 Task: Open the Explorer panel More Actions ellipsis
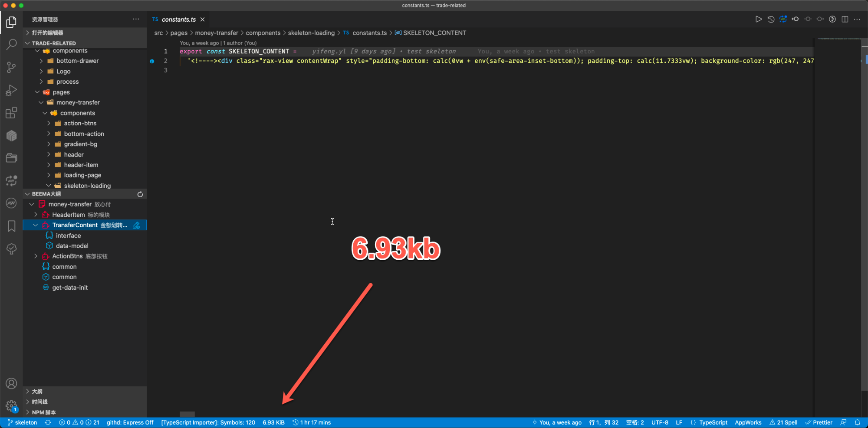pyautogui.click(x=136, y=19)
